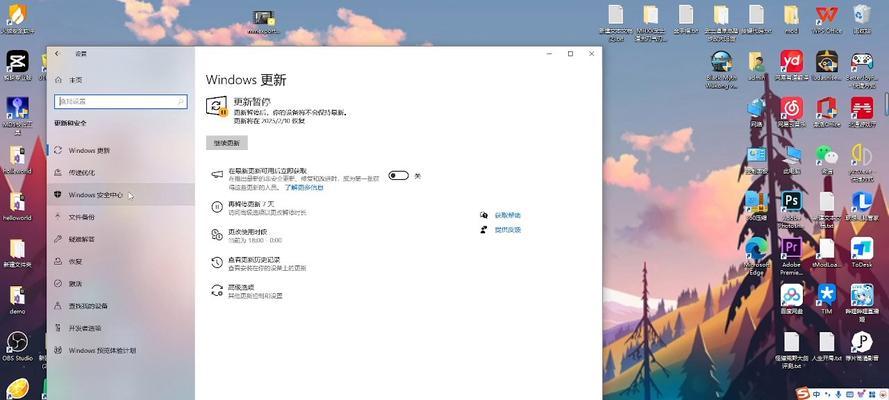Click the Resume updates (继续更新) button

point(227,143)
